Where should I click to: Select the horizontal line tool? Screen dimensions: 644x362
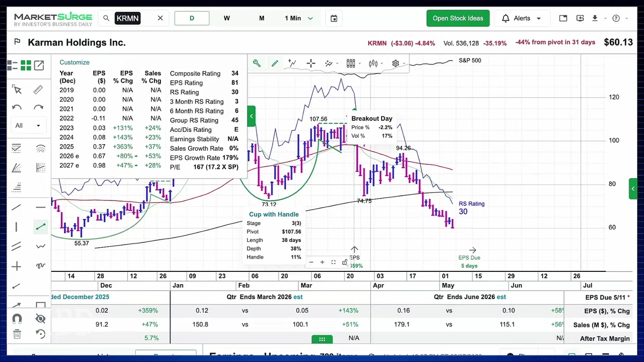point(40,207)
